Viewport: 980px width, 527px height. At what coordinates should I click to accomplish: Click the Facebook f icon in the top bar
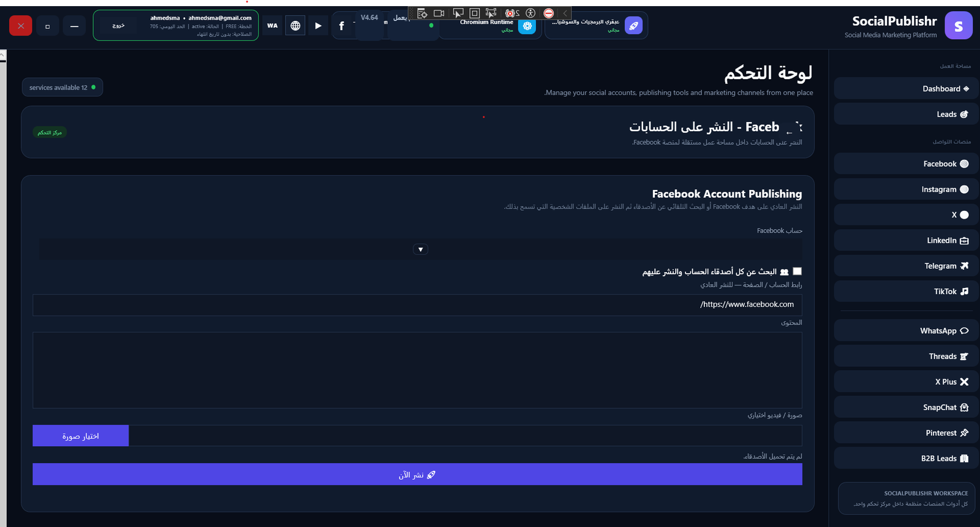click(x=342, y=26)
